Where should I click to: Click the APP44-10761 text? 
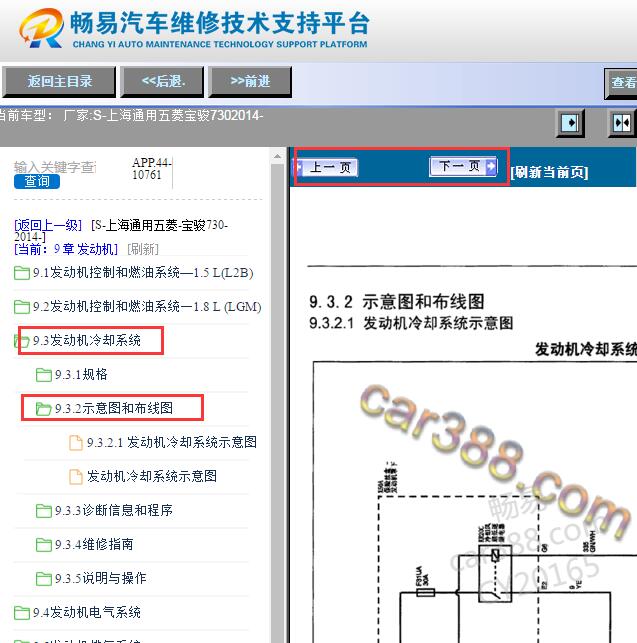coord(151,169)
